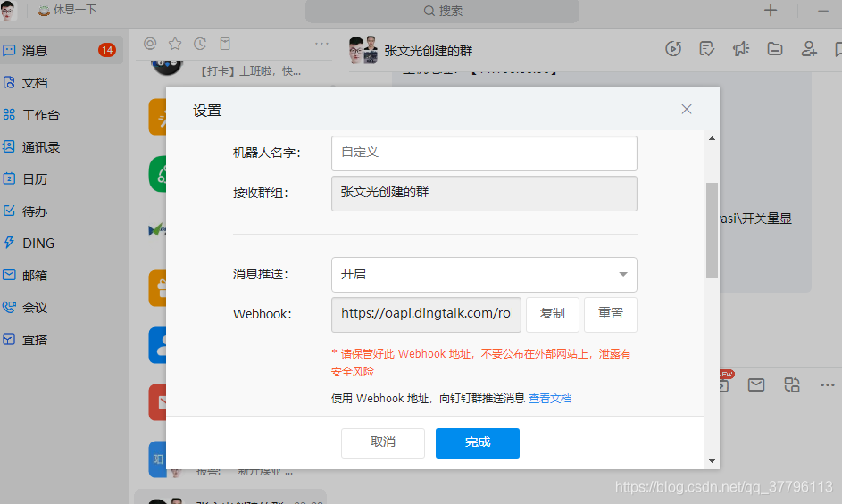This screenshot has width=842, height=504.
Task: Click the star favorites filter icon
Action: 175,44
